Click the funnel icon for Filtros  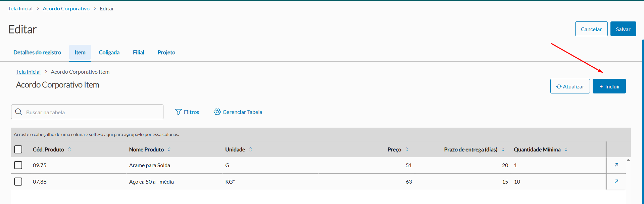(x=178, y=112)
